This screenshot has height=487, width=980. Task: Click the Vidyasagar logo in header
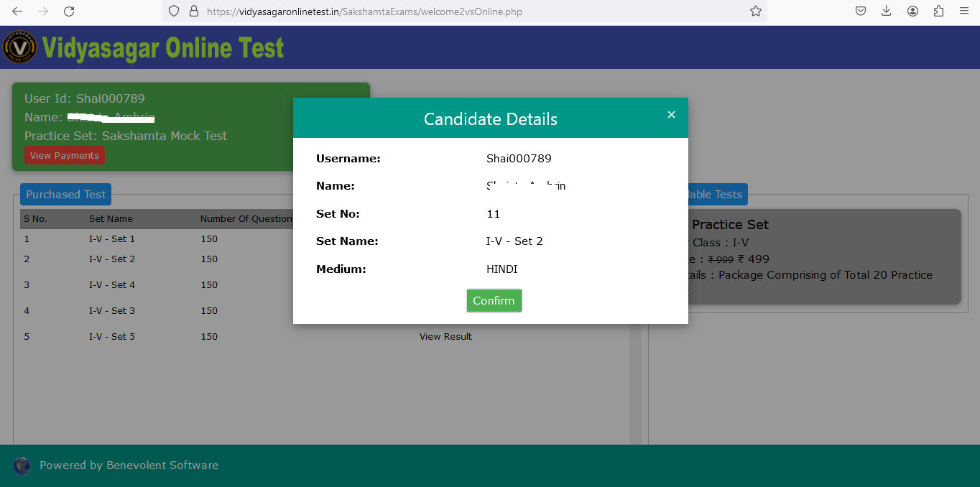(x=20, y=47)
